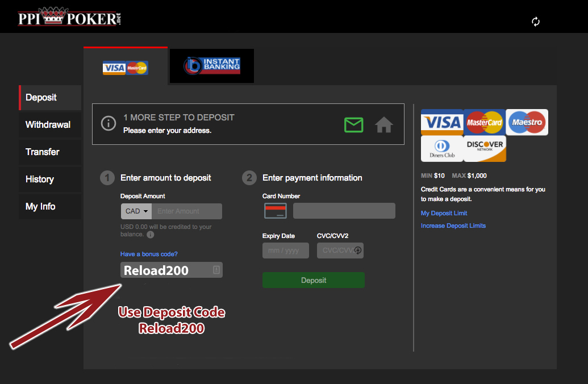Image resolution: width=588 pixels, height=384 pixels.
Task: Open the Increase Deposit Limits link
Action: [x=453, y=226]
